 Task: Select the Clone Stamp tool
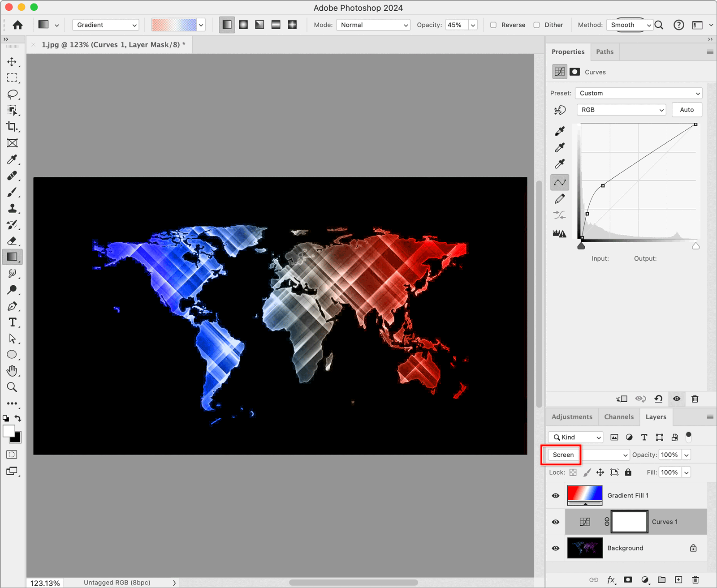12,208
